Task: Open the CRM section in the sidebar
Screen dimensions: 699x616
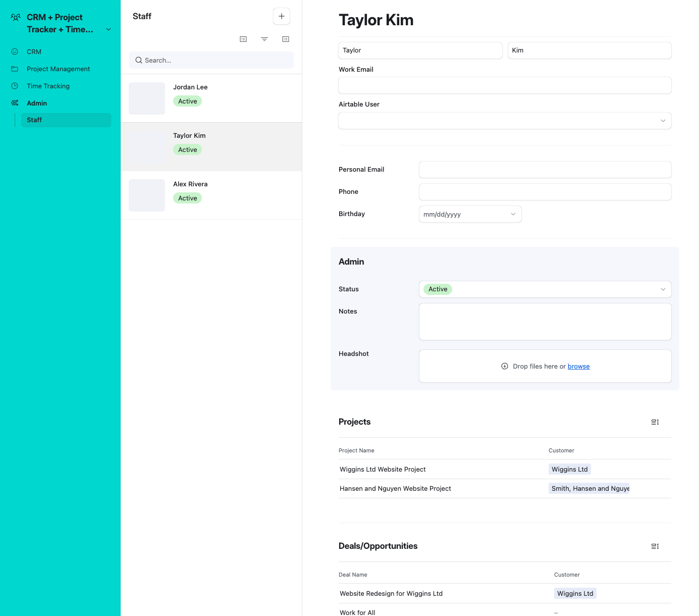Action: tap(34, 52)
